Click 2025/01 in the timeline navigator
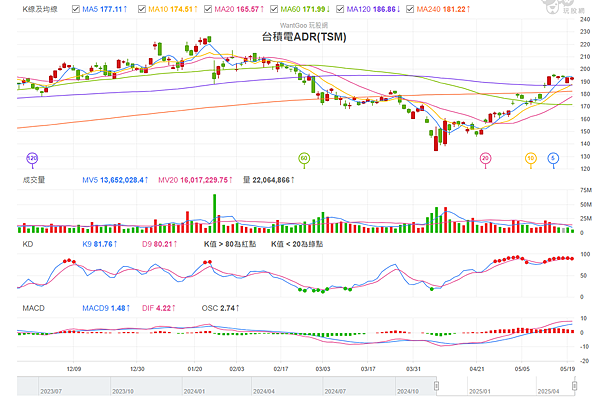Viewport: 600px width, 402px height. pos(480,391)
